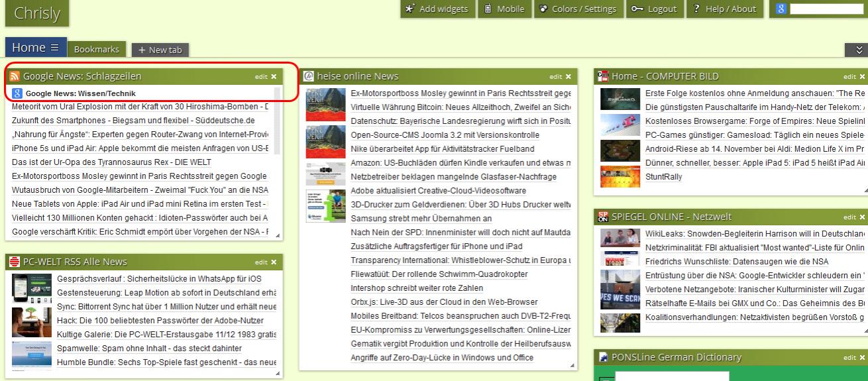Open 'Nike überarbeitet App für Aktivitätstracker Fuelband'
This screenshot has width=868, height=381.
coord(442,148)
